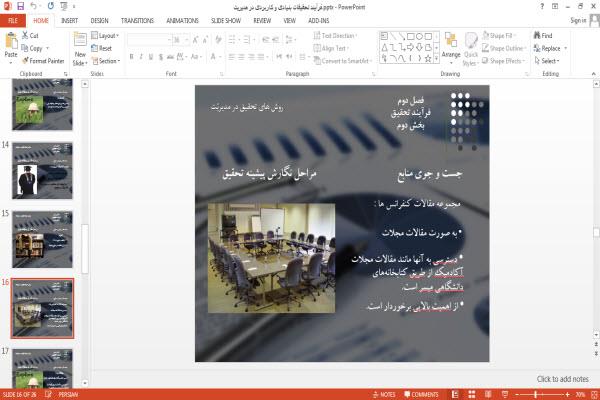Open Text Direction dropdown
Viewport: 600px width, 400px height.
pos(335,36)
